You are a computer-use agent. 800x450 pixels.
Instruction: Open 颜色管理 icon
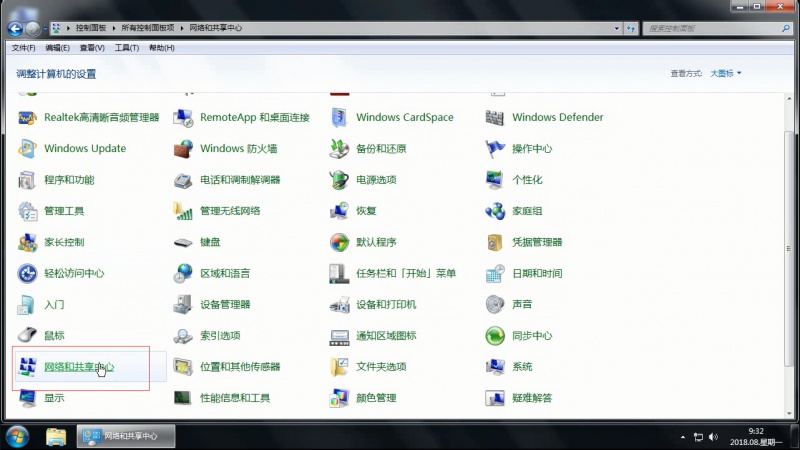click(339, 398)
